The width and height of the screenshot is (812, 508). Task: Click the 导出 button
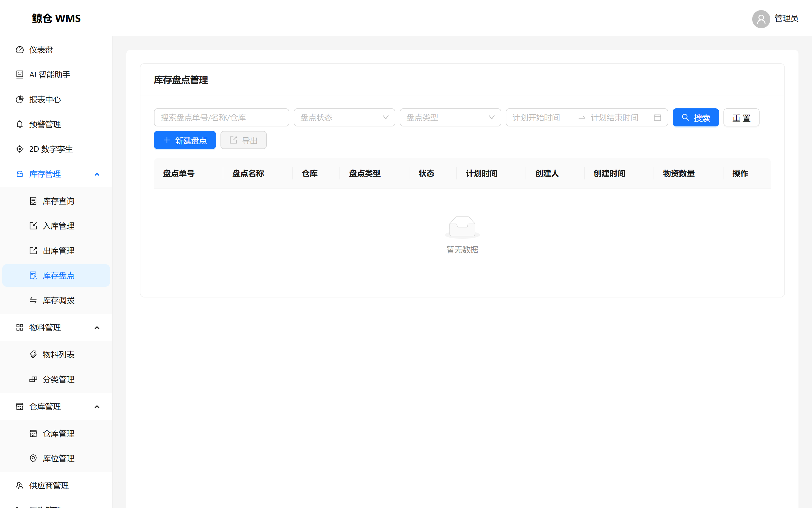pos(244,140)
